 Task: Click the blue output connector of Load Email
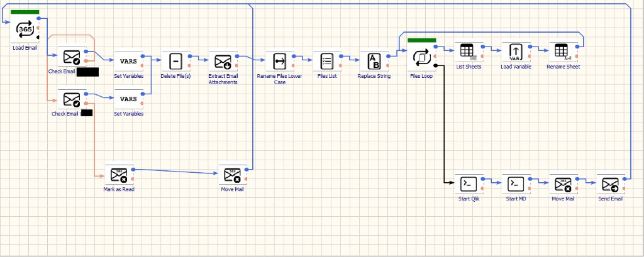click(38, 18)
